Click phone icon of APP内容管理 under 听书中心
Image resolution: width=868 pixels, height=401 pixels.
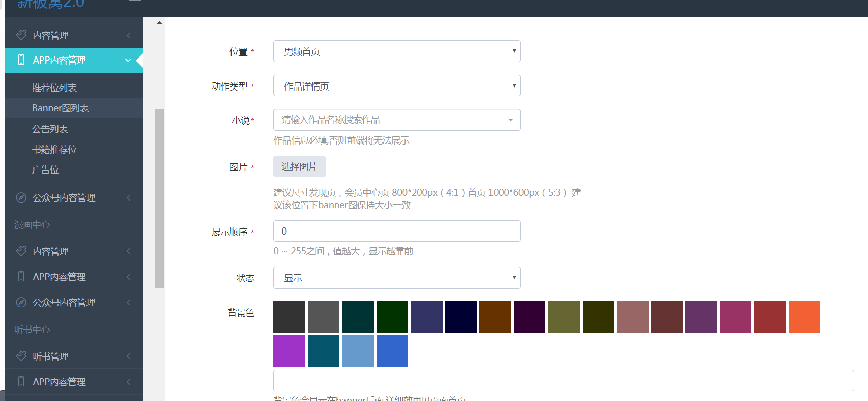click(21, 381)
